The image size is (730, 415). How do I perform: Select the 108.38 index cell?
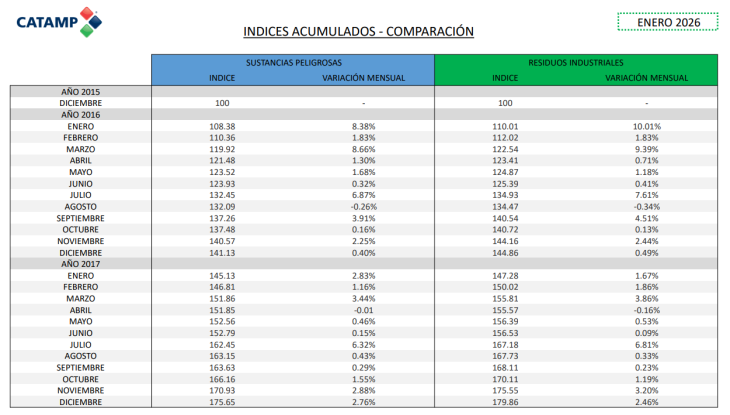(222, 126)
